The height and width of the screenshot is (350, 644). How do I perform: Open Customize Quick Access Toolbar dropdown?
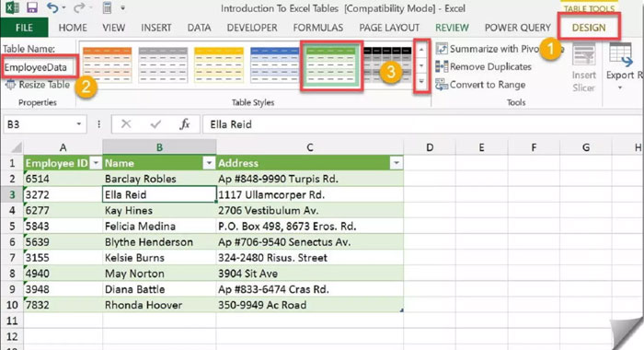click(122, 7)
